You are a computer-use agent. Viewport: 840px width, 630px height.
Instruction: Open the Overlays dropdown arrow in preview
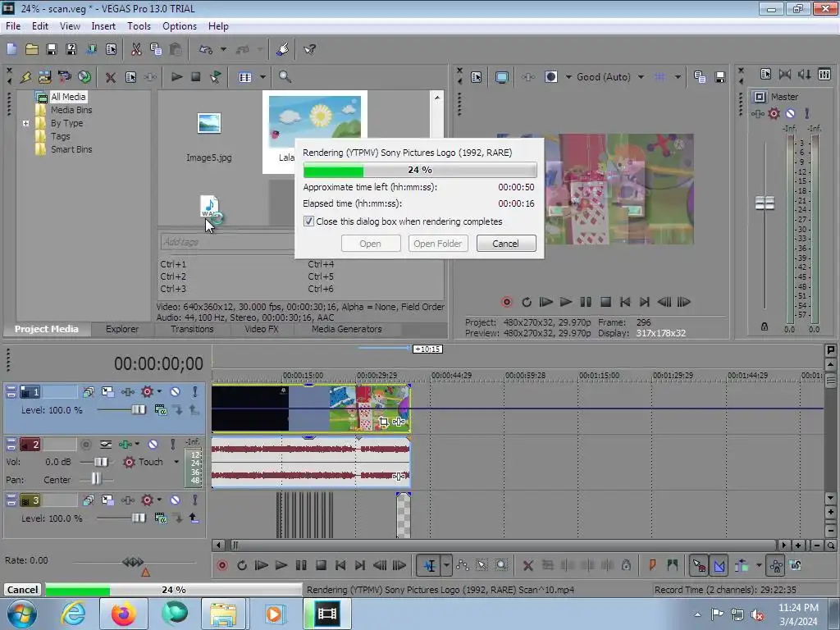click(678, 77)
